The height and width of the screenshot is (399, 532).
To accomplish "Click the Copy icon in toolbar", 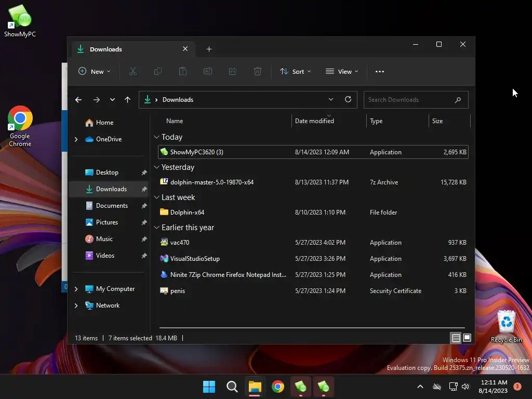I will [x=158, y=71].
